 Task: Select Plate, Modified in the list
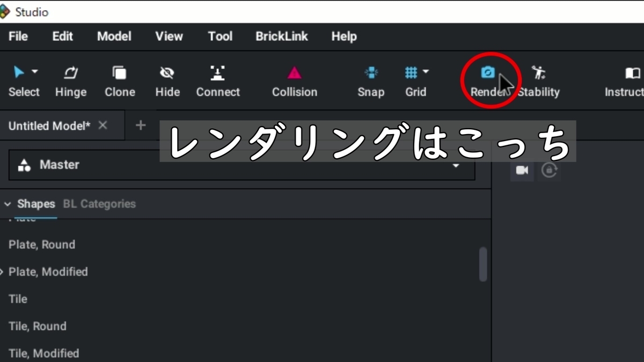(48, 272)
